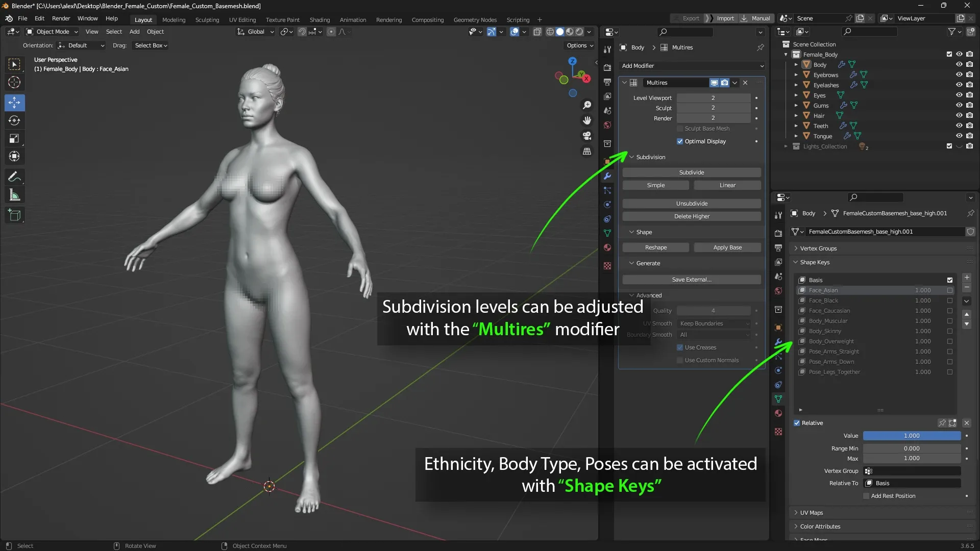
Task: Click the Subdivide button
Action: [x=692, y=172]
